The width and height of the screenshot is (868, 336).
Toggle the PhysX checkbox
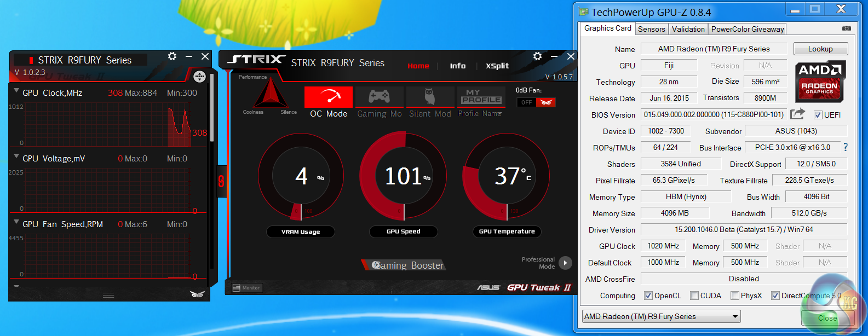pyautogui.click(x=735, y=296)
